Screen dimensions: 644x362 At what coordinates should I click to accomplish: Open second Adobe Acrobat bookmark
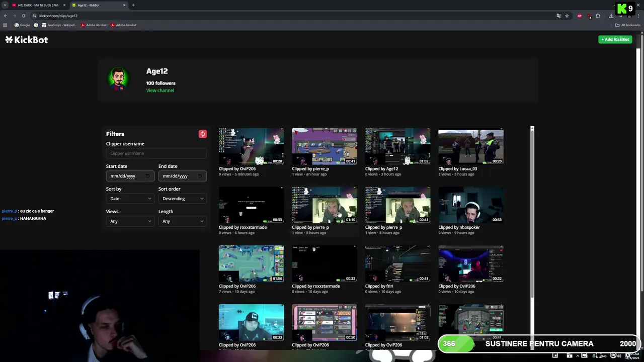coord(124,25)
